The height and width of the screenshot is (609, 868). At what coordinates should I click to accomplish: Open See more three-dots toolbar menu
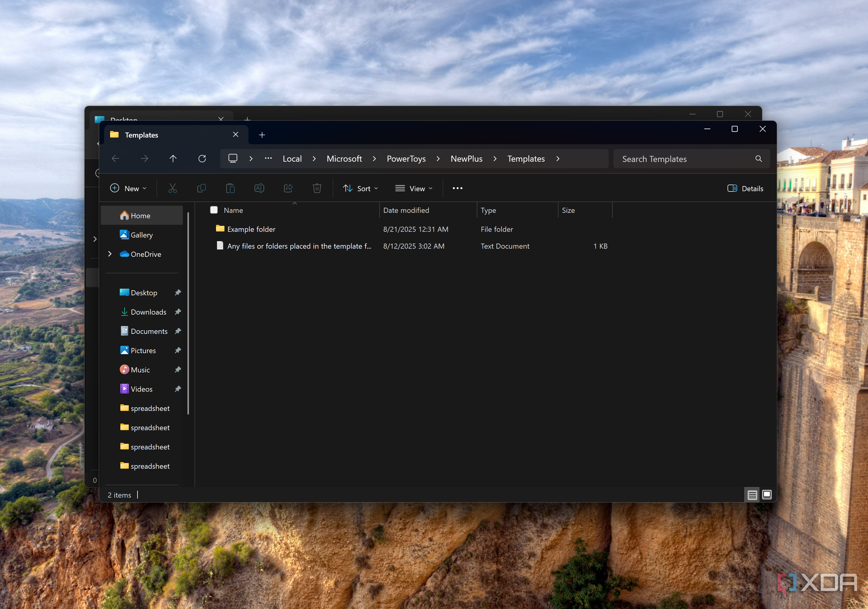[x=457, y=188]
